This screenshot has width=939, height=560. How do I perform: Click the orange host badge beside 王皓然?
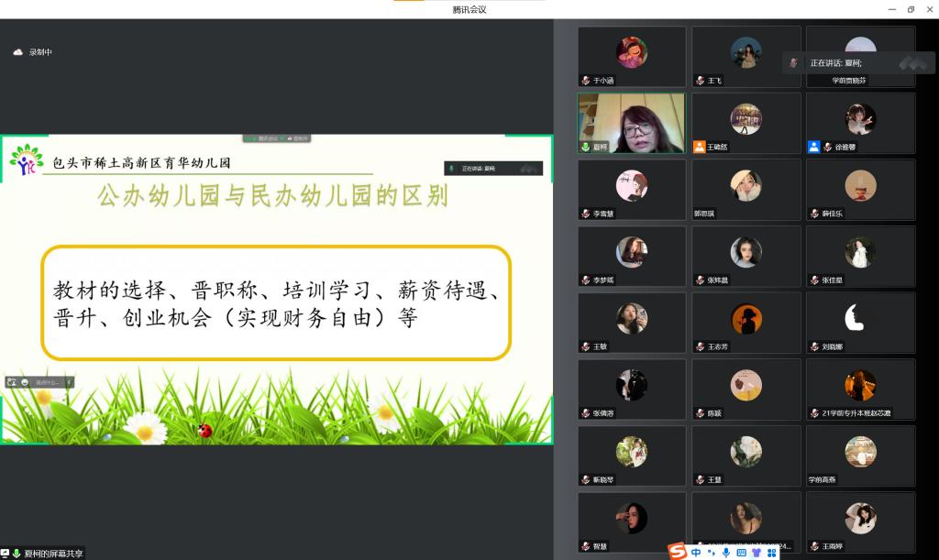[x=700, y=147]
